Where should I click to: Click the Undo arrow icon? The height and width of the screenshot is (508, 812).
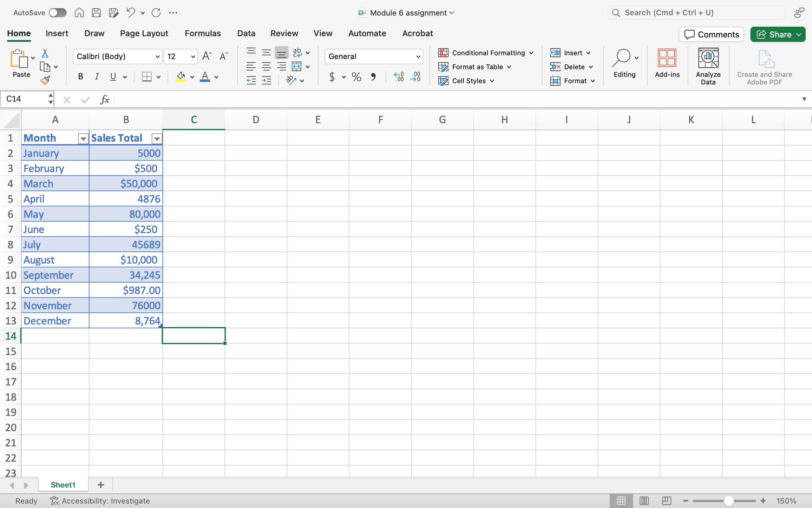point(131,13)
